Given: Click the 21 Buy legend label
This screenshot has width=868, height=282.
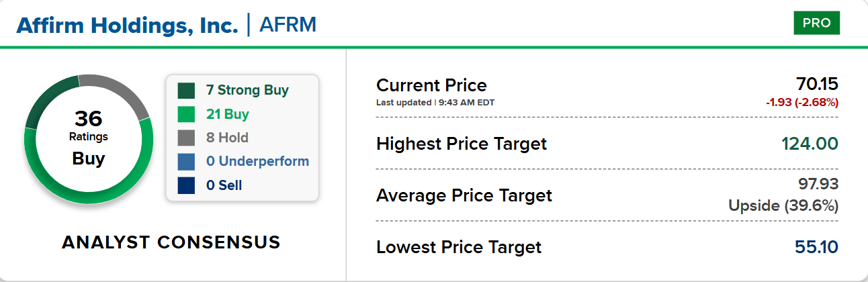Looking at the screenshot, I should coord(228,114).
